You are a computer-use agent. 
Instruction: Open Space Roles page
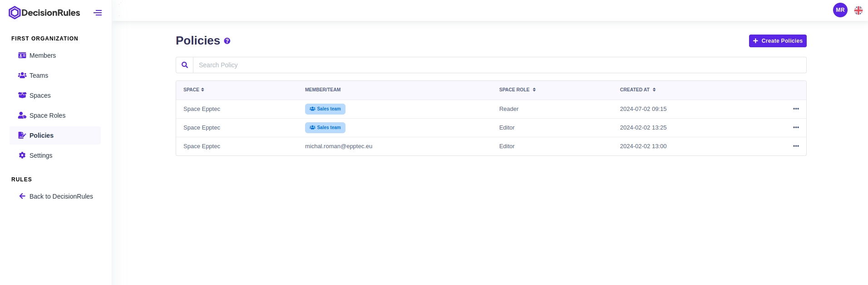pos(47,115)
